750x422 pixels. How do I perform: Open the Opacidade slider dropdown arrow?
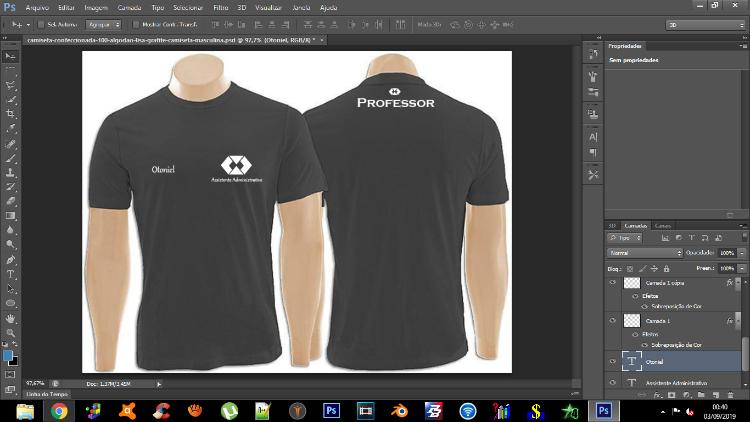click(x=742, y=253)
